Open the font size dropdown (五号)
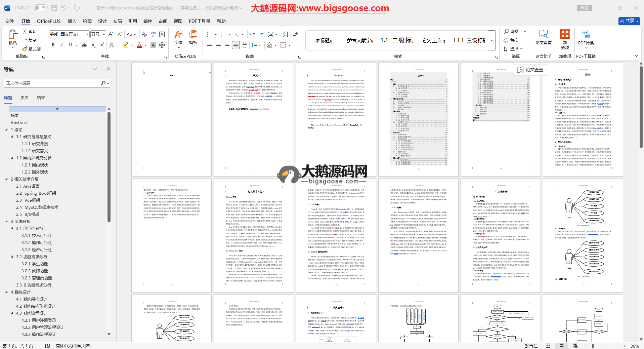Image resolution: width=644 pixels, height=349 pixels. pyautogui.click(x=104, y=34)
